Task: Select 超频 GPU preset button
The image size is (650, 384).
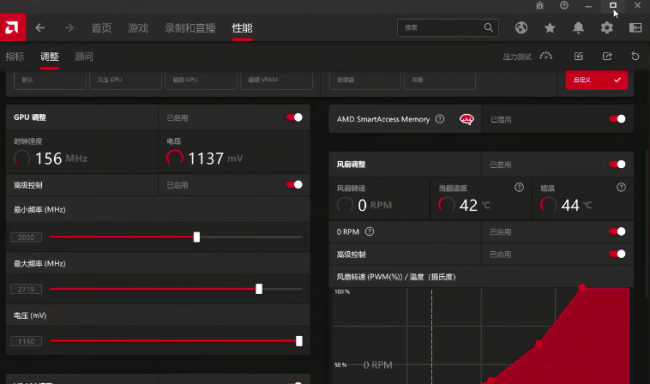Action: click(201, 80)
